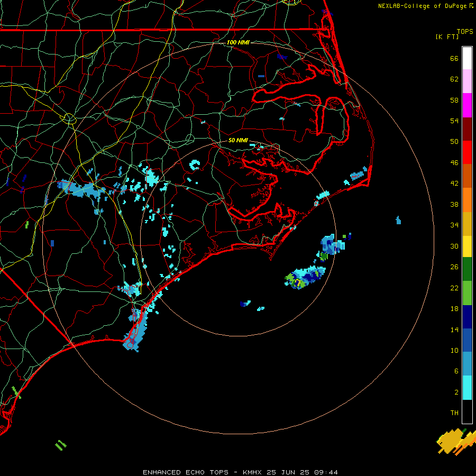Click the 18 legend value label
Image resolution: width=476 pixels, height=476 pixels.
coord(454,309)
